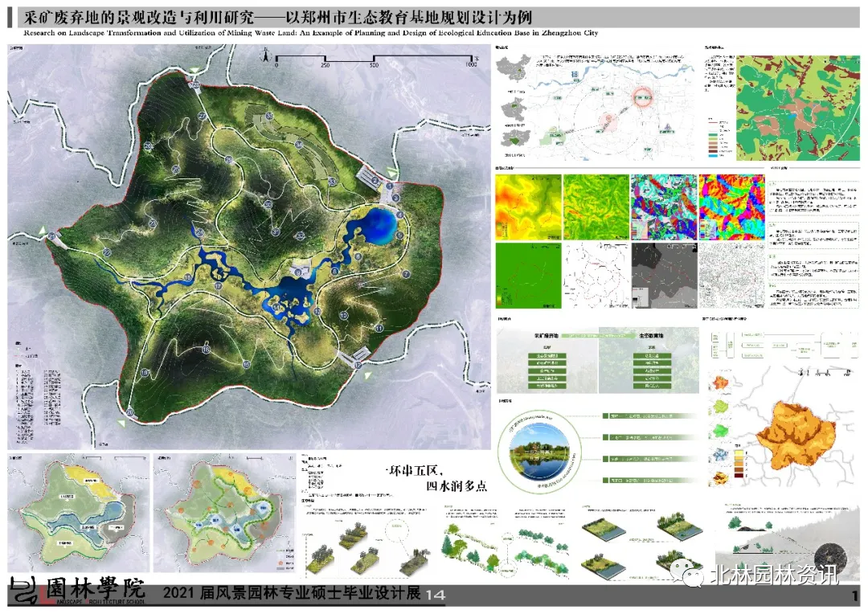
Task: Click the slogan text '一环串五区'
Action: click(x=414, y=471)
